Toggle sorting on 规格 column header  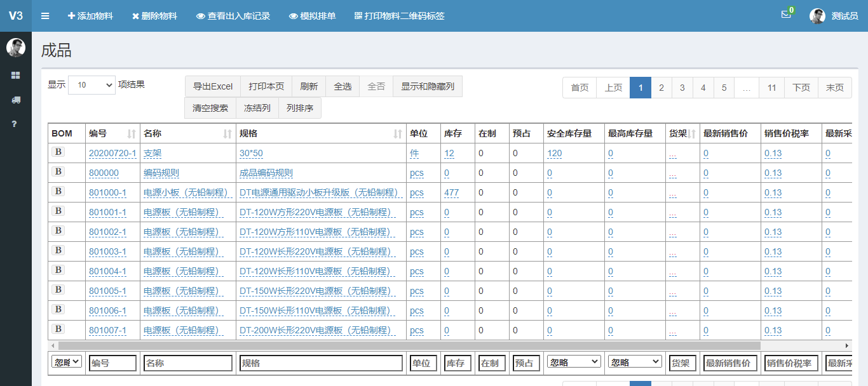tap(321, 134)
